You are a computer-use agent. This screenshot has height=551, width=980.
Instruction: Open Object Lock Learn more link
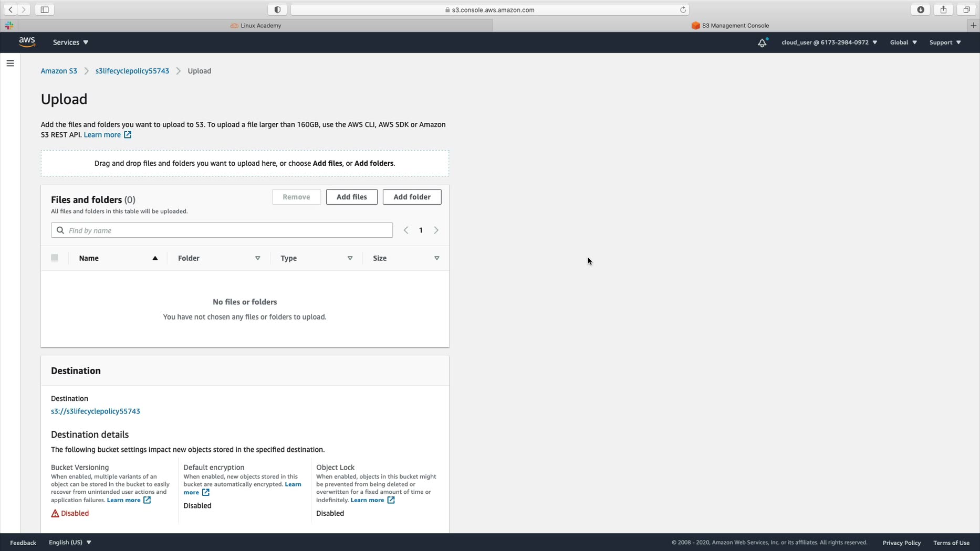367,500
